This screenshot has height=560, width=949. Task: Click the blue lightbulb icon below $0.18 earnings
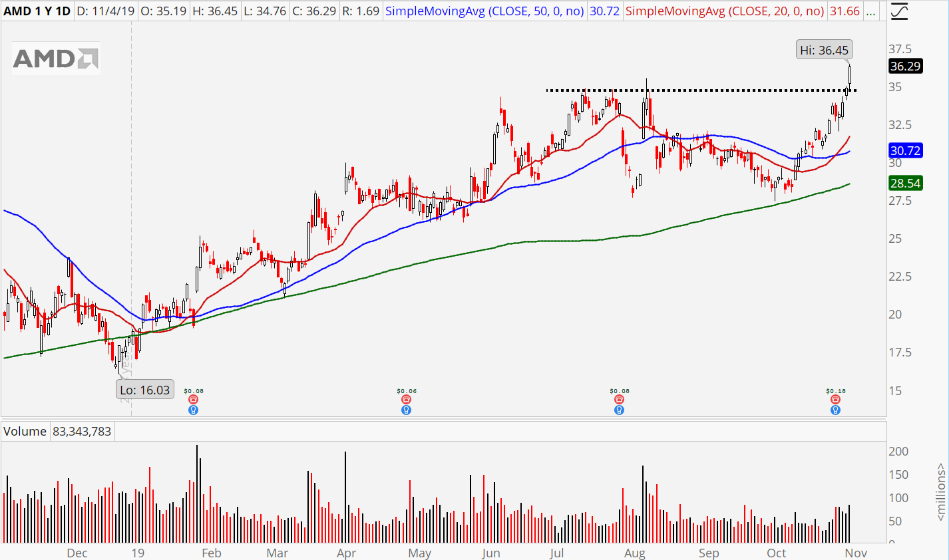(x=835, y=410)
